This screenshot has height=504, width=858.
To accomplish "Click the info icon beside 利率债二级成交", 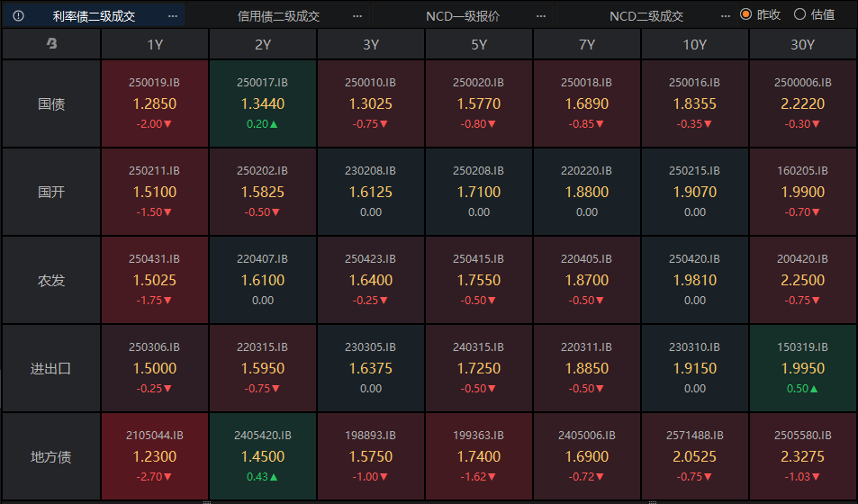I will coord(19,15).
